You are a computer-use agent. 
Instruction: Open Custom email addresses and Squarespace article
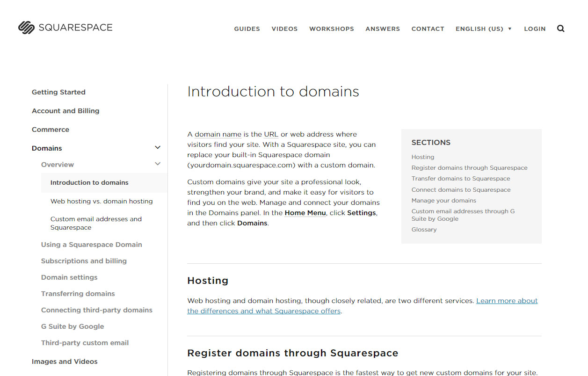point(96,223)
